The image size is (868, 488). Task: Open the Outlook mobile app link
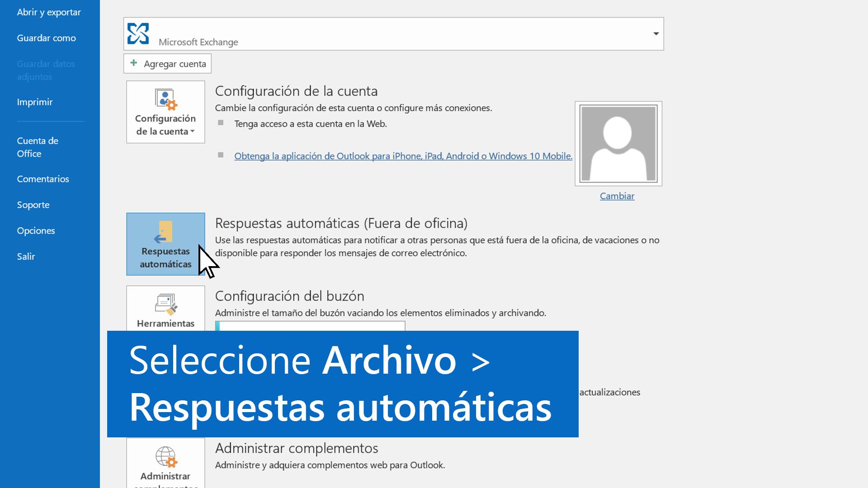403,156
